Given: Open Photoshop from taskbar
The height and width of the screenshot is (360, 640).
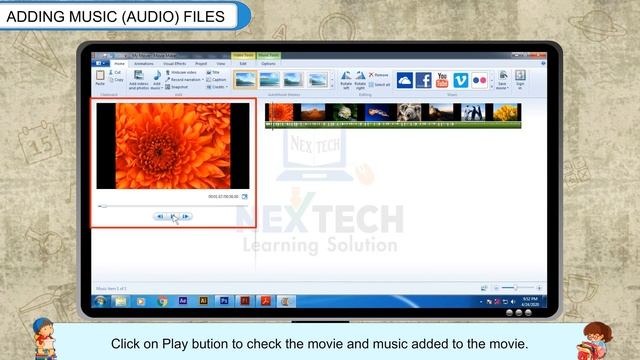Looking at the screenshot, I should click(x=224, y=301).
